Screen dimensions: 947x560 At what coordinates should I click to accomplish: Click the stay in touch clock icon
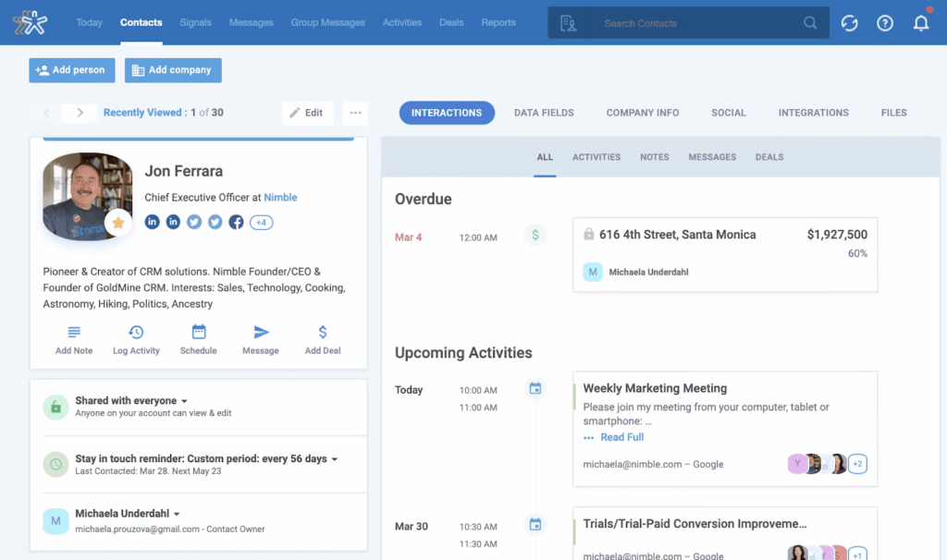point(55,464)
